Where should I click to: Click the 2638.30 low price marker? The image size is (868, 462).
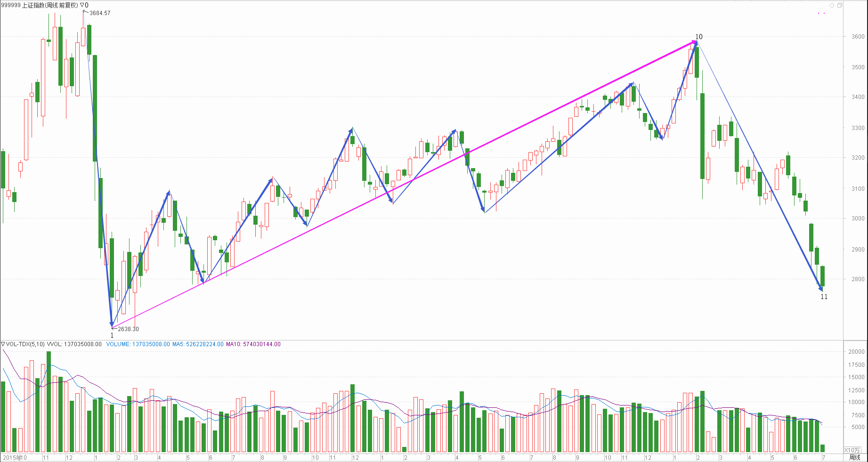coord(128,329)
